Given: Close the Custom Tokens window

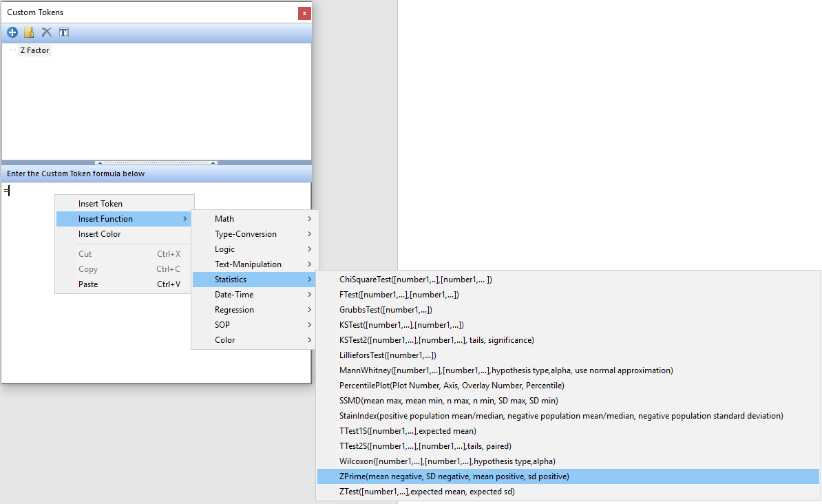Looking at the screenshot, I should click(304, 13).
